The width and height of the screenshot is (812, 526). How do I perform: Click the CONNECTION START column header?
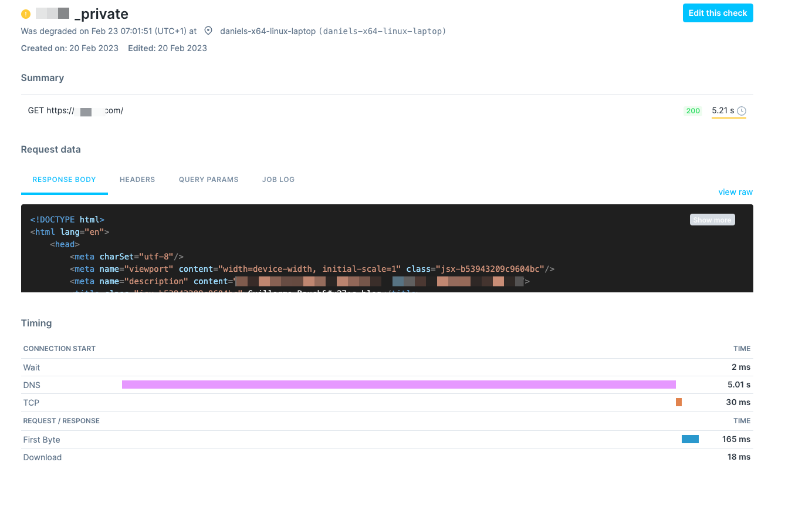coord(59,349)
